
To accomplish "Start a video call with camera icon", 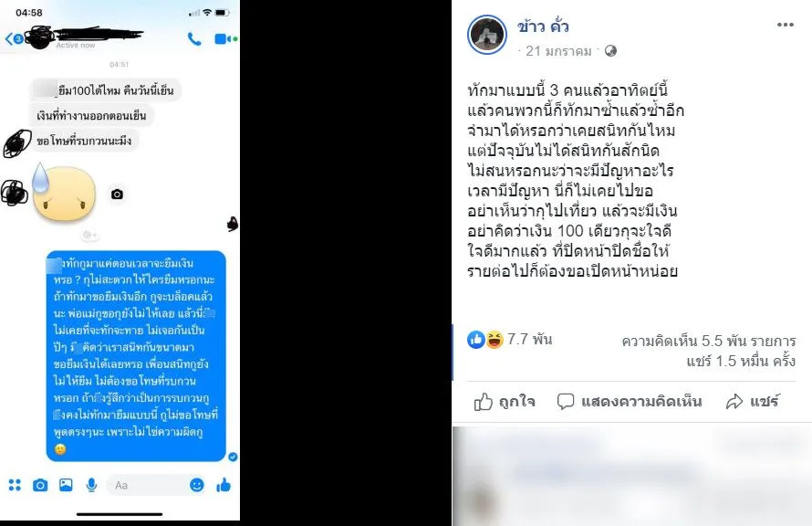I will (x=224, y=39).
